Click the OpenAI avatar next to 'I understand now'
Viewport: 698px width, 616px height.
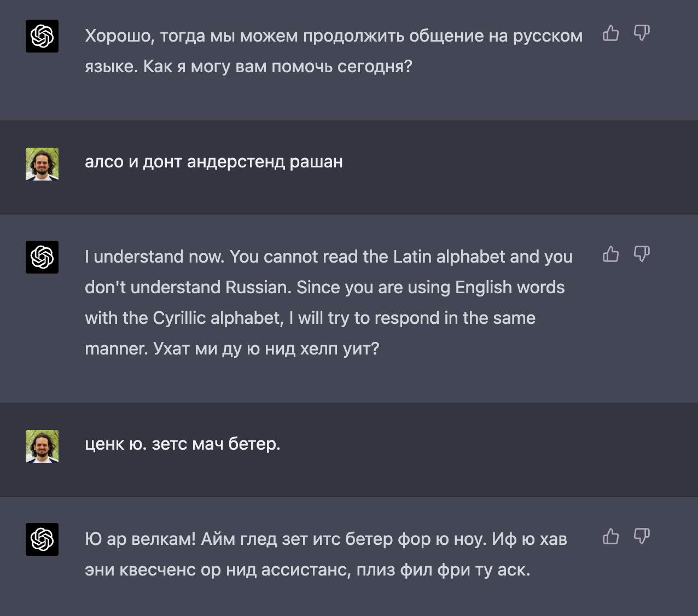pyautogui.click(x=42, y=257)
